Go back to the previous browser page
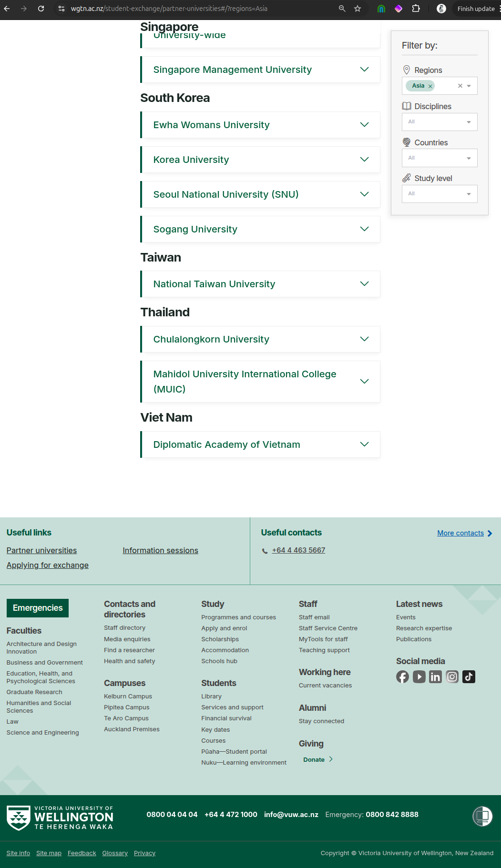 click(7, 9)
